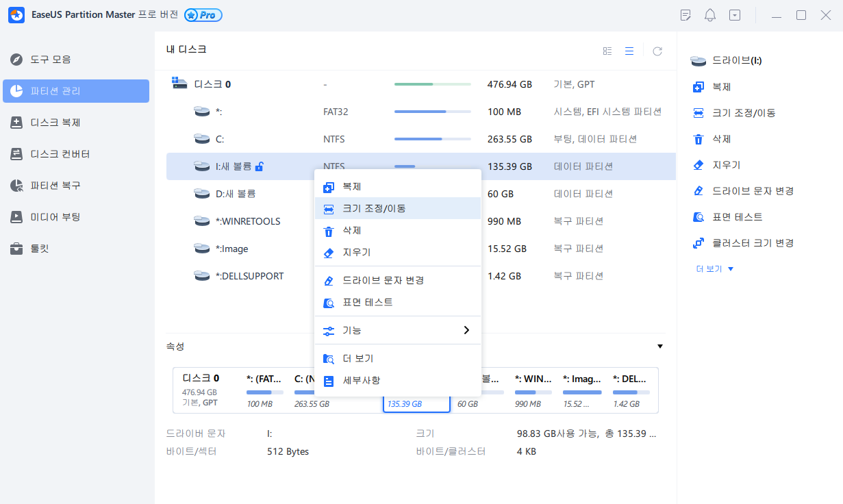Switch to grid view of disks

click(607, 50)
